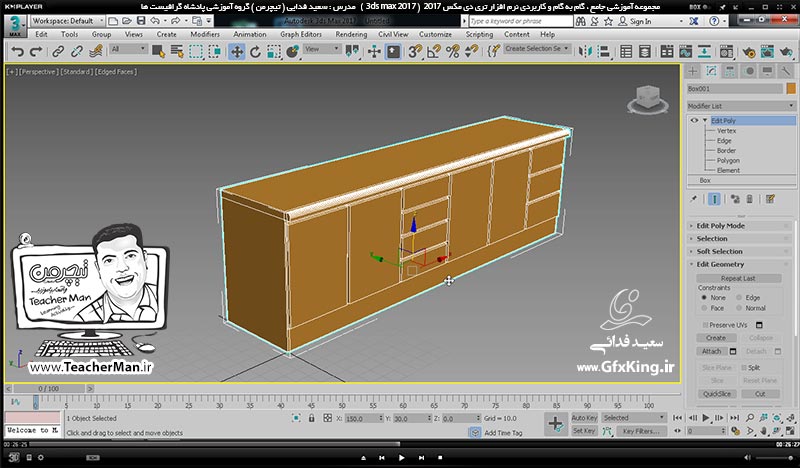Open the Workspace Default dropdown
The image size is (800, 468).
tap(67, 21)
